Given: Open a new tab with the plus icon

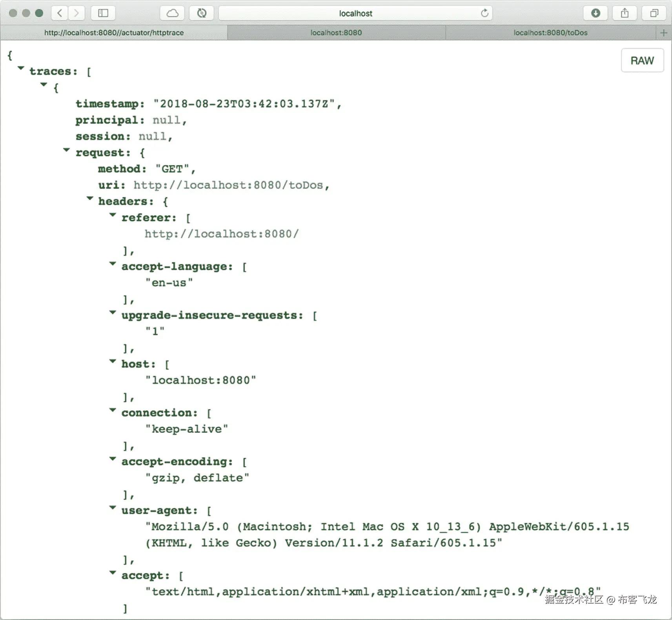Looking at the screenshot, I should pos(664,33).
